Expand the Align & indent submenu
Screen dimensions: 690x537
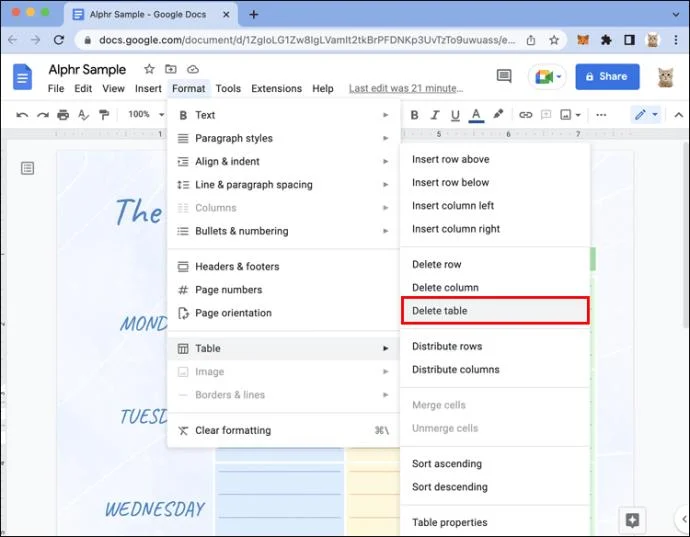283,162
